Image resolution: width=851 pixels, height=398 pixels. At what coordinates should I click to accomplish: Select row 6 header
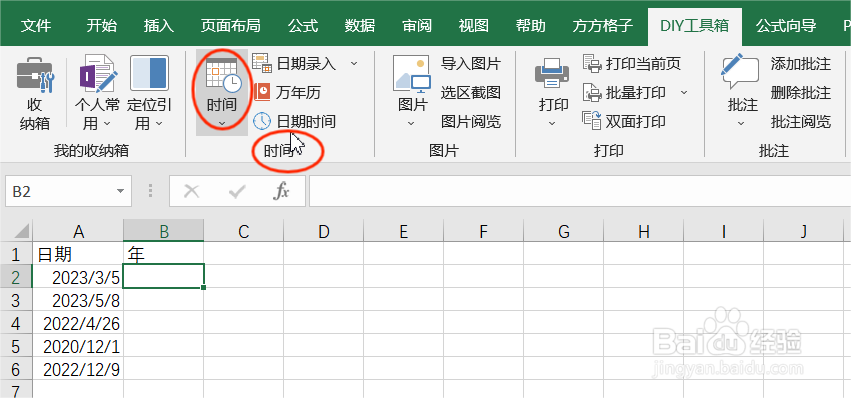16,370
